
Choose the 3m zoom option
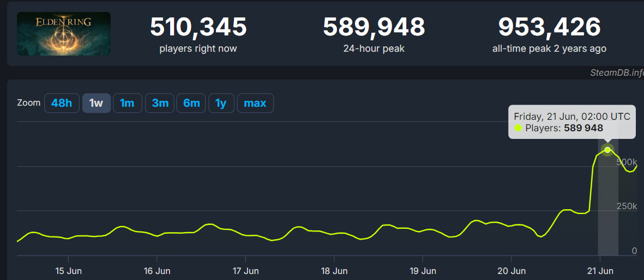(160, 103)
